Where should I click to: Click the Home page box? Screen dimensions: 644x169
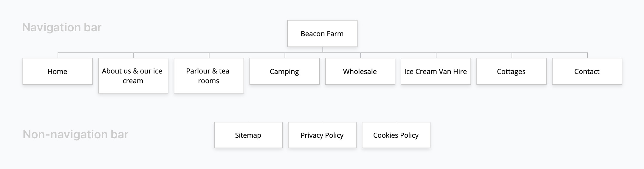pyautogui.click(x=58, y=72)
